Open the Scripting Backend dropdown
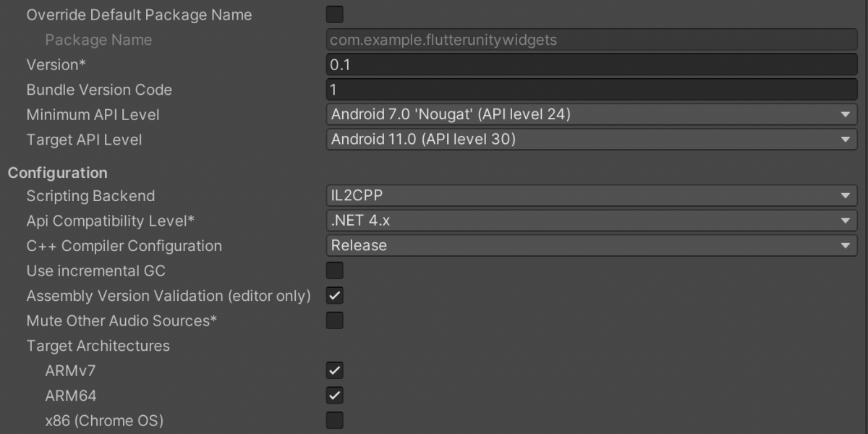Viewport: 868px width, 434px height. [x=591, y=196]
